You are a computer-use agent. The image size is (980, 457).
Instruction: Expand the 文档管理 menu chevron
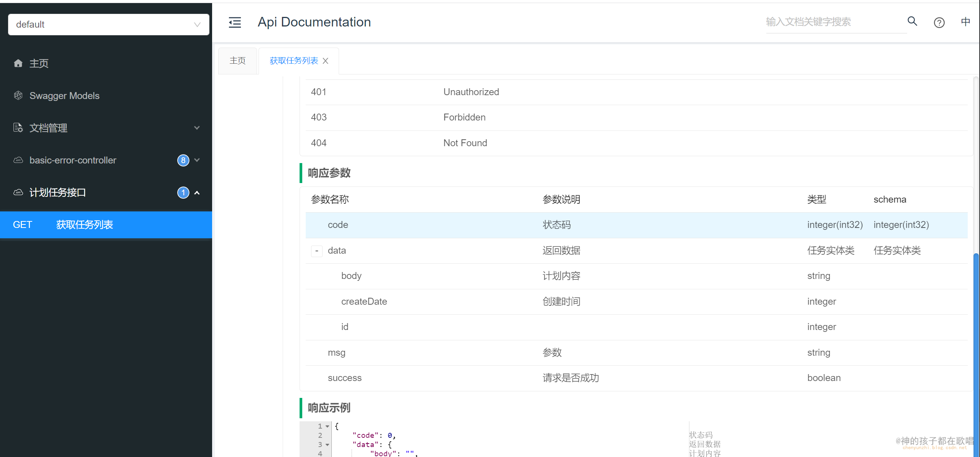click(197, 128)
